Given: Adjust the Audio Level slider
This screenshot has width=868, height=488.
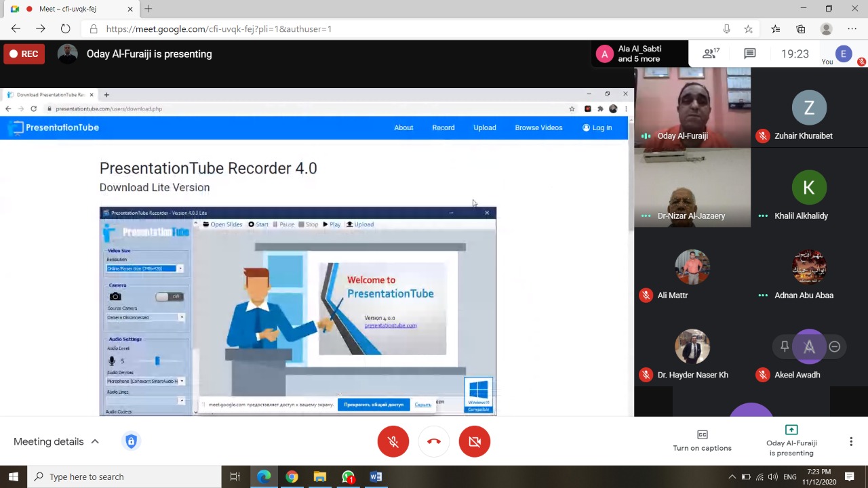Looking at the screenshot, I should pyautogui.click(x=157, y=361).
